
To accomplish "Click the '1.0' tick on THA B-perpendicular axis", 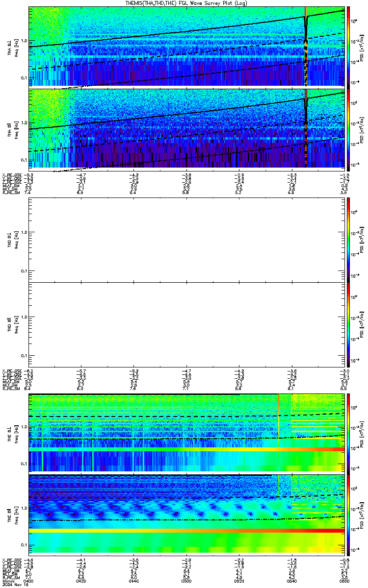I will pos(24,41).
